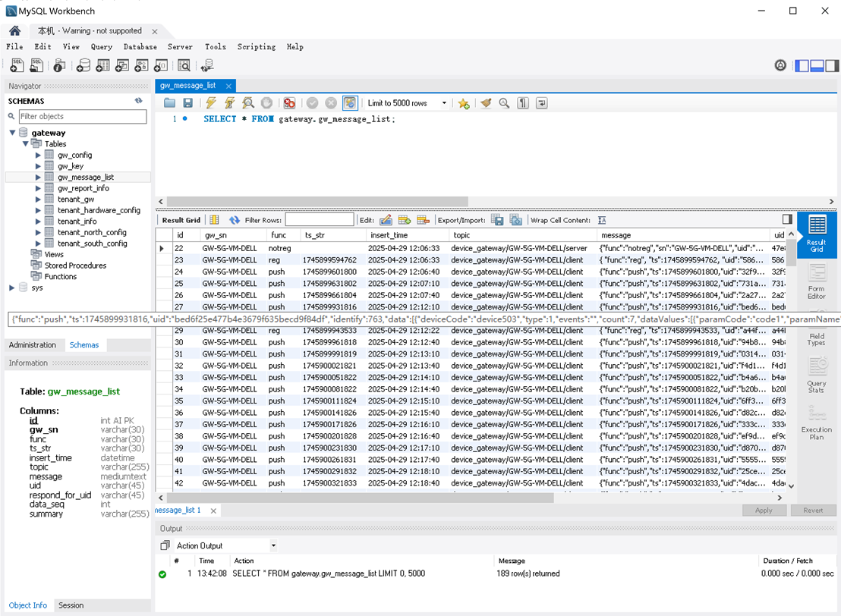The width and height of the screenshot is (841, 616).
Task: Toggle the auto-commit mode icon
Action: pyautogui.click(x=350, y=103)
